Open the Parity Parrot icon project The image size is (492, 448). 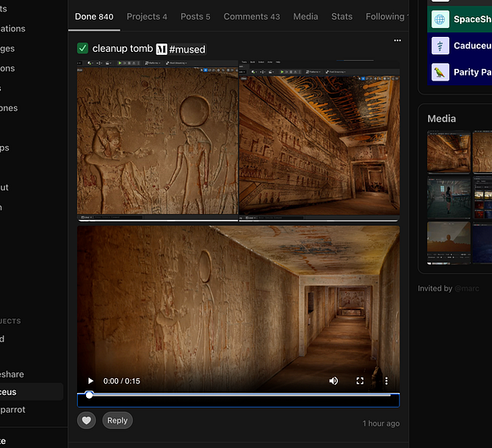coord(440,72)
